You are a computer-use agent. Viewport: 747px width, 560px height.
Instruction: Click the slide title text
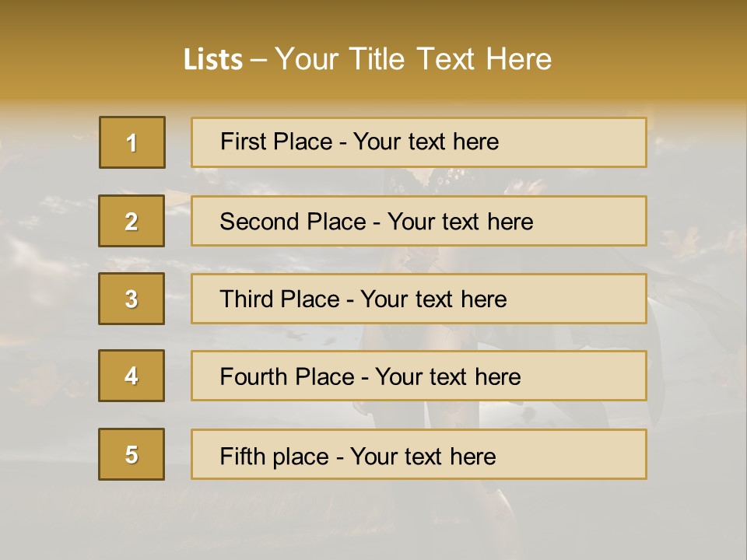(x=367, y=59)
